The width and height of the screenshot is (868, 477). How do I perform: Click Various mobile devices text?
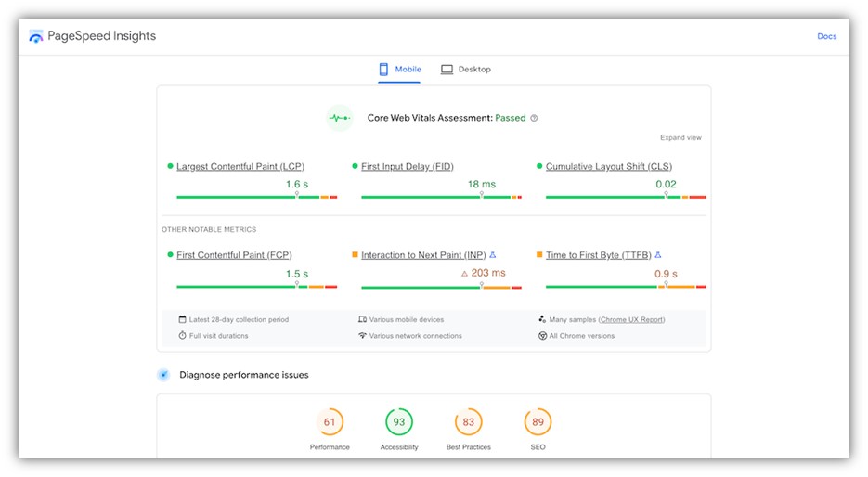407,320
